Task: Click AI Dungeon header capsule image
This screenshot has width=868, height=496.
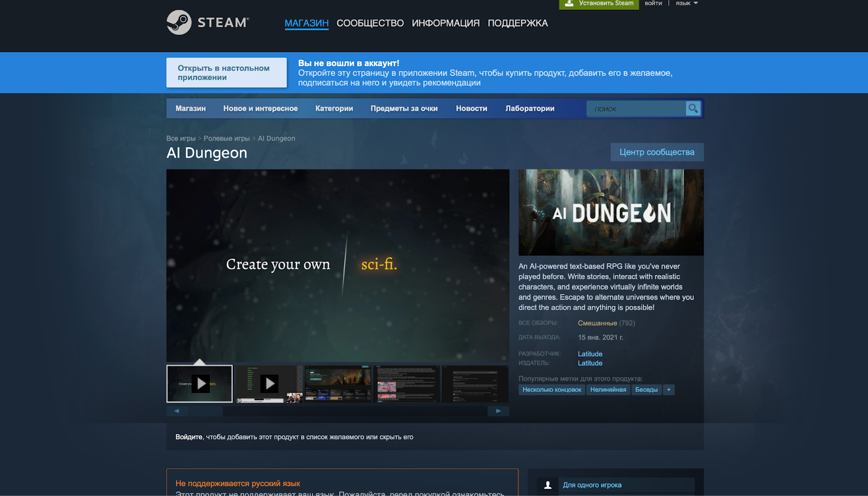Action: [x=611, y=212]
